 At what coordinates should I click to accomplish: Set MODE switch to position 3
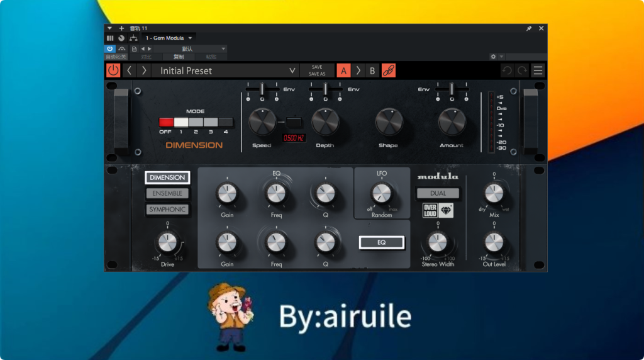[x=211, y=122]
